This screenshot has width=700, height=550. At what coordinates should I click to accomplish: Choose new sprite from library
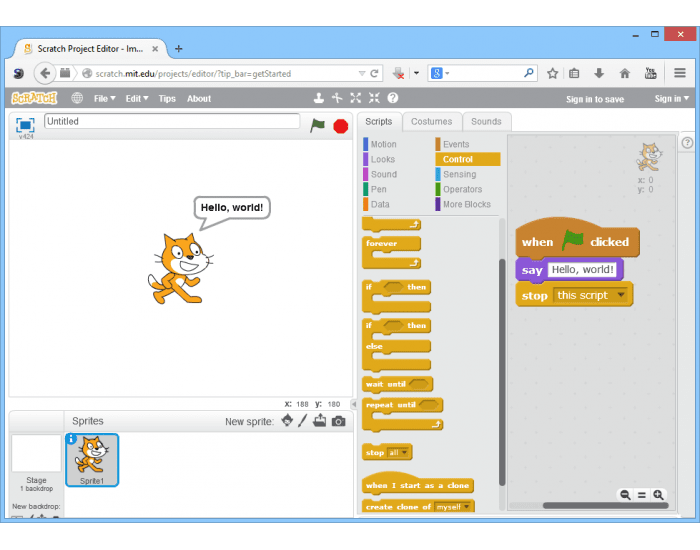287,421
